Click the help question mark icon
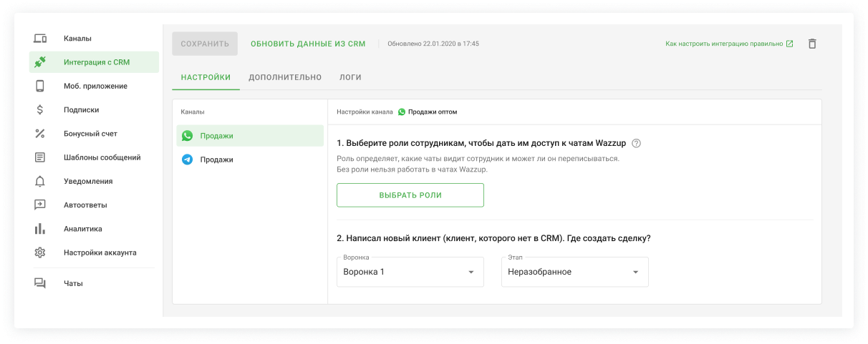 pyautogui.click(x=636, y=143)
